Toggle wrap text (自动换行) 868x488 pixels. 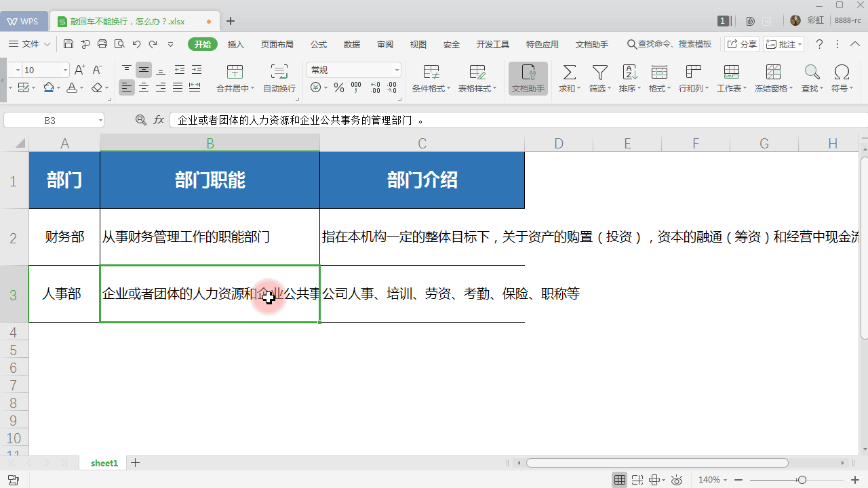click(279, 71)
